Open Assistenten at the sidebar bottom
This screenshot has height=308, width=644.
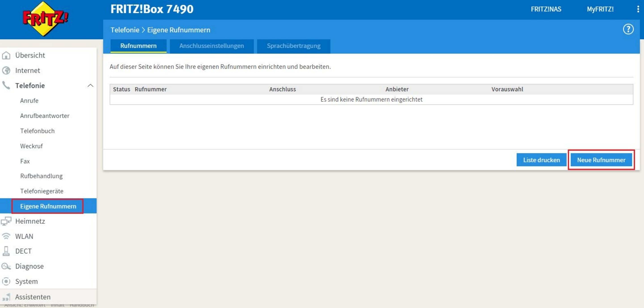[x=33, y=297]
